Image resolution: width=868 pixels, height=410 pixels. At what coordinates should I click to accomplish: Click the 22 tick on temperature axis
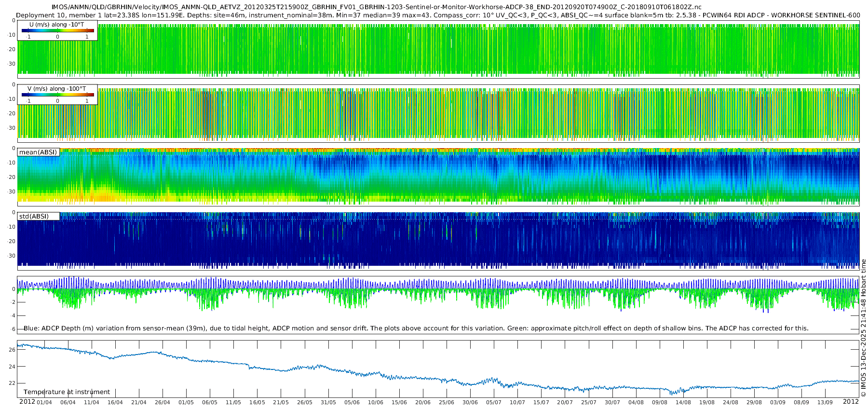12,383
